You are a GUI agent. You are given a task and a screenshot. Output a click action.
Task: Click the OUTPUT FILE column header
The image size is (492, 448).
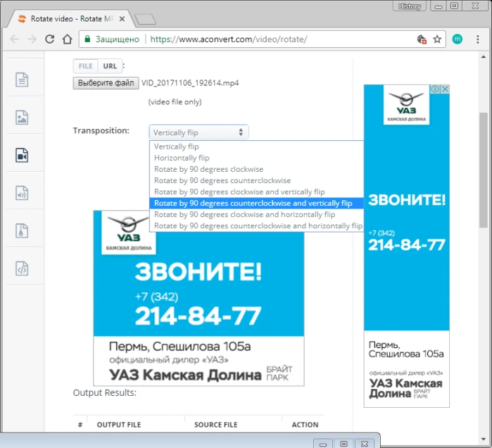pyautogui.click(x=119, y=425)
